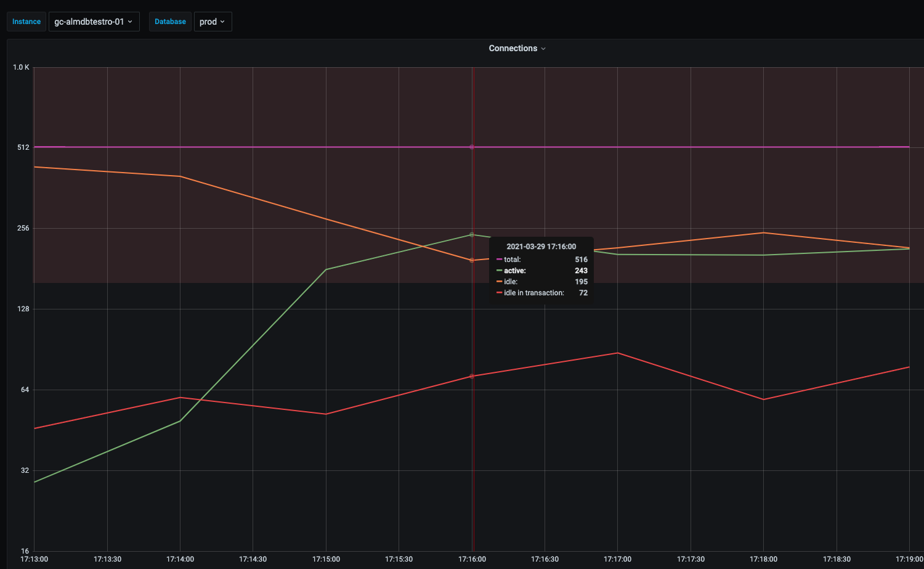Click the green active line vertex at 17:15:00

point(326,269)
